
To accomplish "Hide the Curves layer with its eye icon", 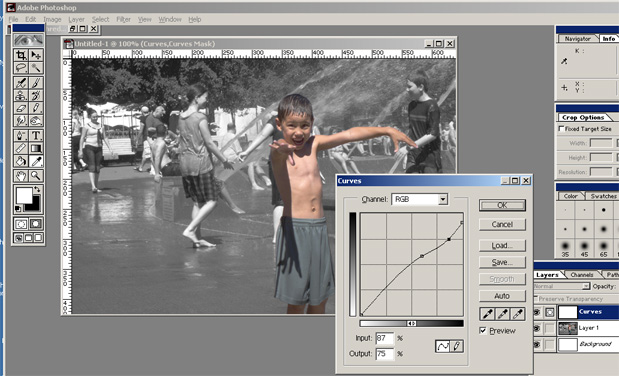I will click(x=537, y=312).
